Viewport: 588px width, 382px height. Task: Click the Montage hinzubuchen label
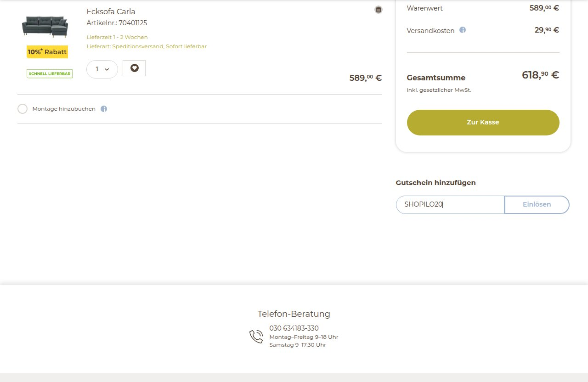(x=64, y=109)
